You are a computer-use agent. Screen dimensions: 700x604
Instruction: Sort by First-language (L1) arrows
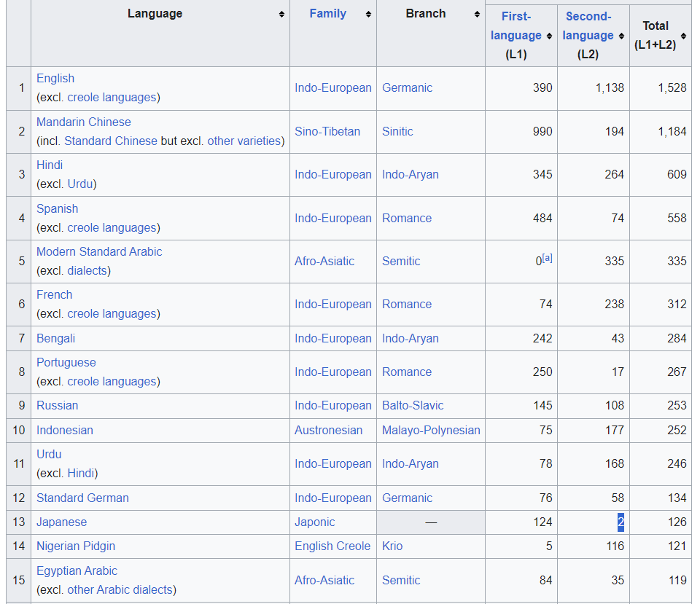click(x=549, y=36)
